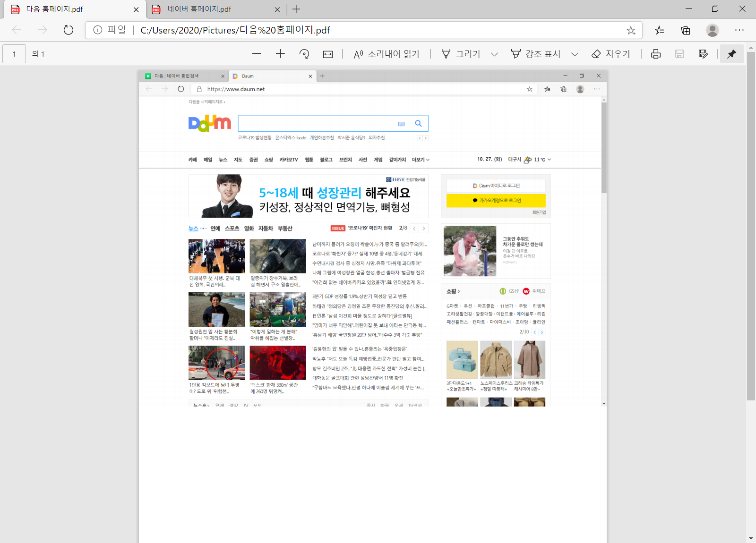This screenshot has height=543, width=756.
Task: Close the 네이버 홈페이지.pdf tab
Action: 277,9
